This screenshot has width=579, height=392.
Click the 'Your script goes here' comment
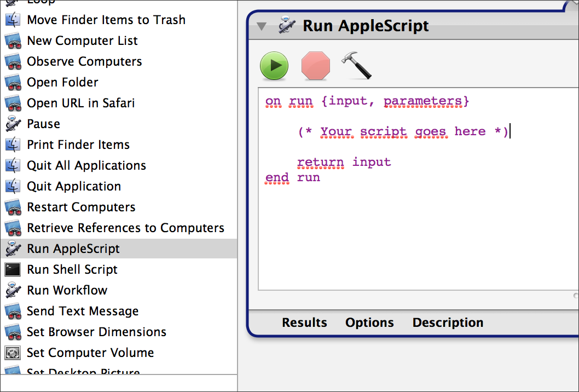pyautogui.click(x=403, y=131)
